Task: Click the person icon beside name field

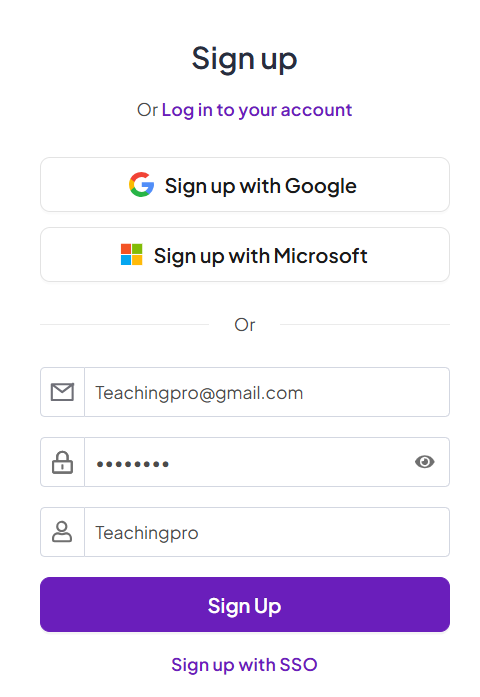Action: pyautogui.click(x=62, y=532)
